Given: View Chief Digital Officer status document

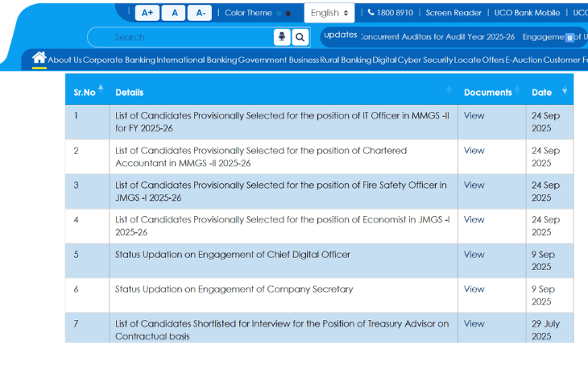Looking at the screenshot, I should (x=474, y=255).
